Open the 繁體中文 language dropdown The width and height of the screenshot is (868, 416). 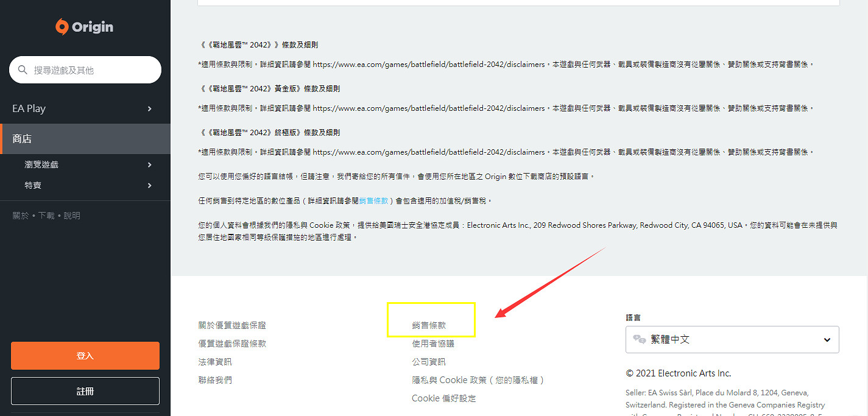[732, 340]
